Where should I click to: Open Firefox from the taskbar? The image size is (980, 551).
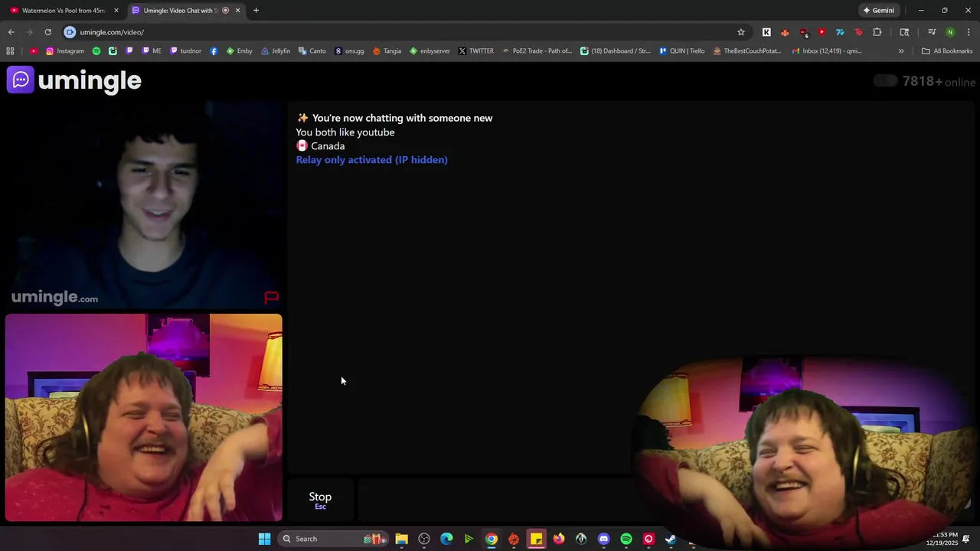(559, 539)
